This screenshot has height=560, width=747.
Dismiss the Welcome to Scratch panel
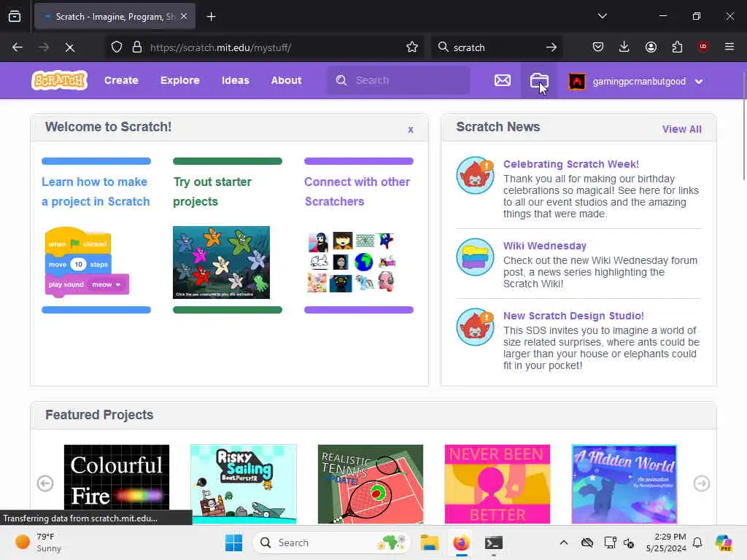click(411, 130)
